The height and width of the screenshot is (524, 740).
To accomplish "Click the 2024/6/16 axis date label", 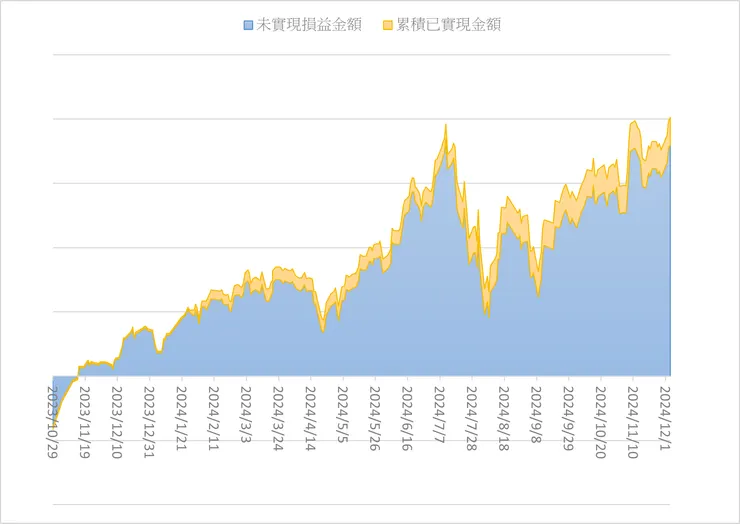I will point(407,419).
